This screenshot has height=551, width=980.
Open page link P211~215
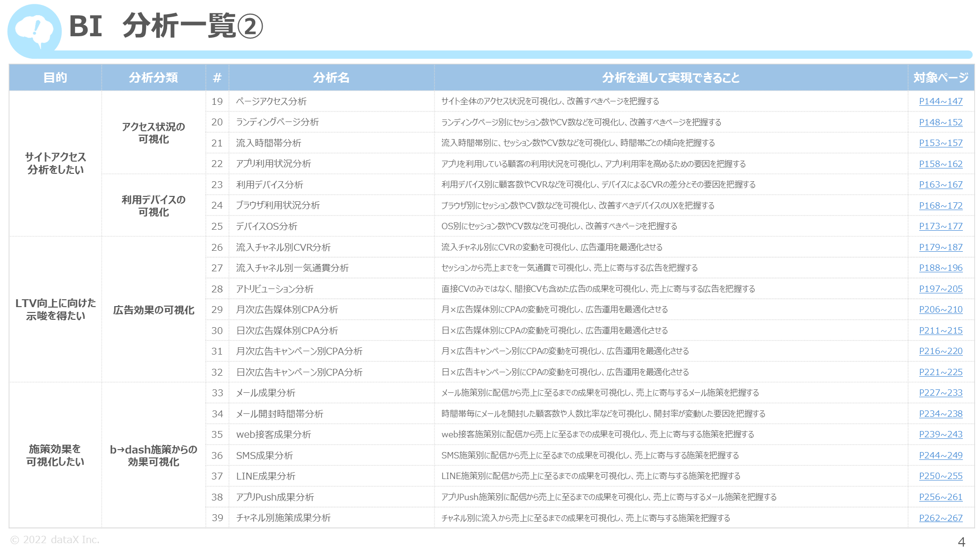[941, 331]
